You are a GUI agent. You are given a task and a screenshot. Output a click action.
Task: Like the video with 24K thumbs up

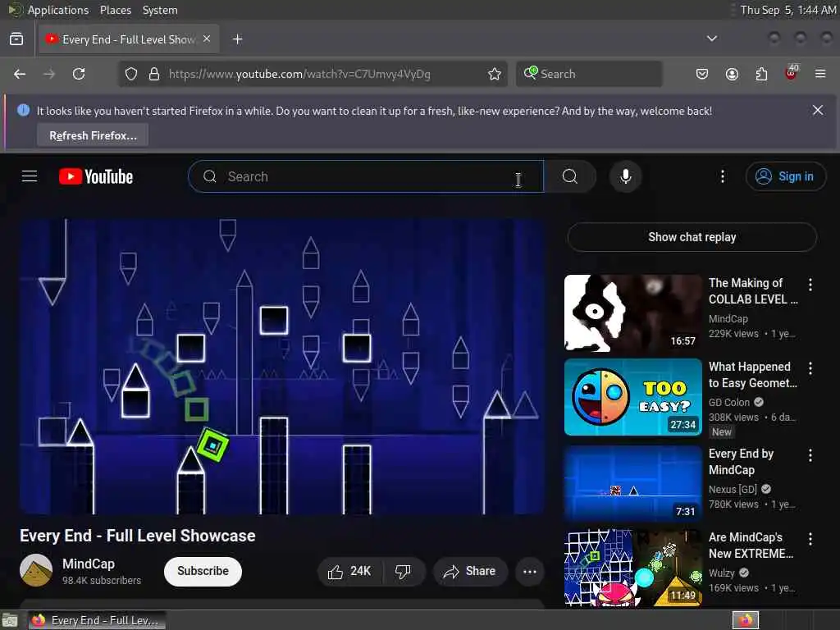click(x=349, y=572)
